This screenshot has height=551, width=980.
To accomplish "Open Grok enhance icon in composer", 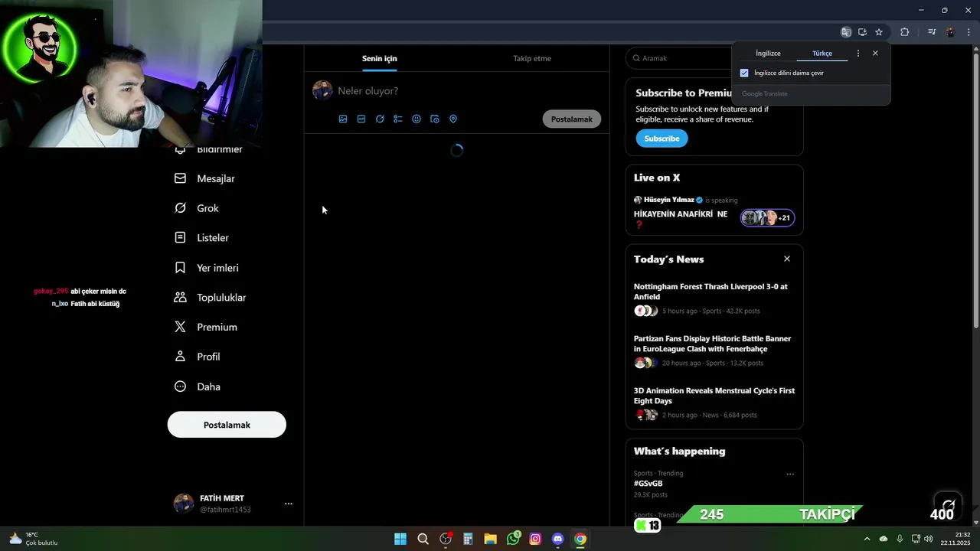I will coord(380,119).
